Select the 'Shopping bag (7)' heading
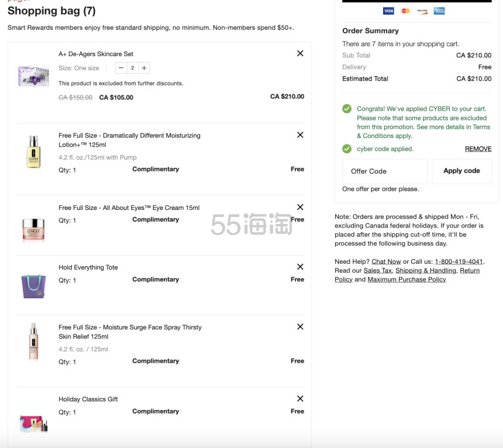 51,11
